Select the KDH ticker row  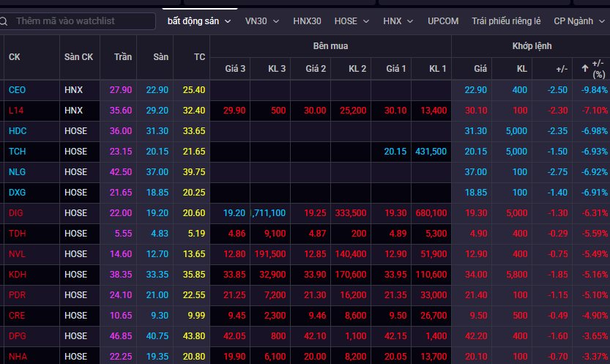pyautogui.click(x=17, y=274)
